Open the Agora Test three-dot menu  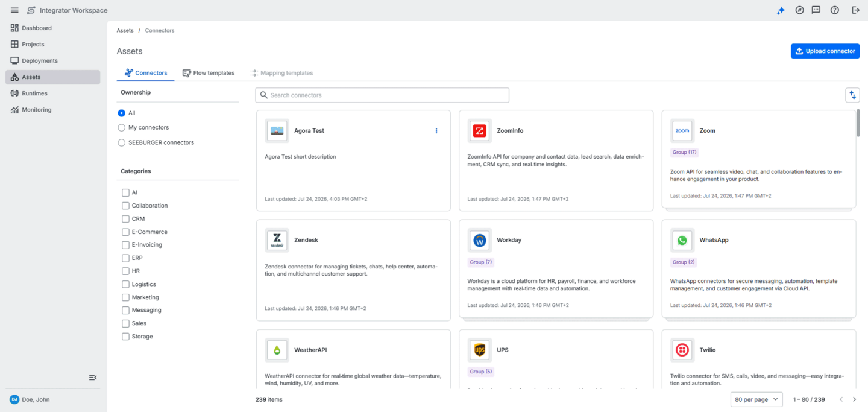click(x=436, y=131)
